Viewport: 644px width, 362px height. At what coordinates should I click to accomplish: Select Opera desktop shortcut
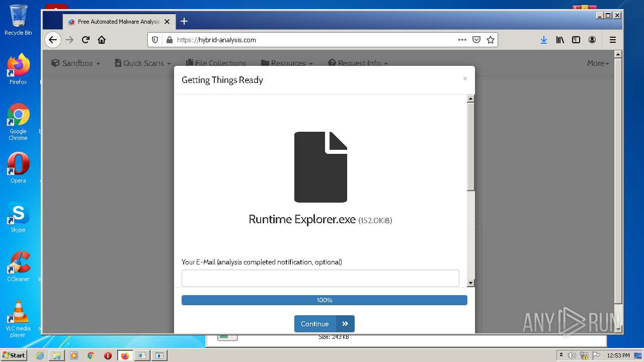coord(18,168)
